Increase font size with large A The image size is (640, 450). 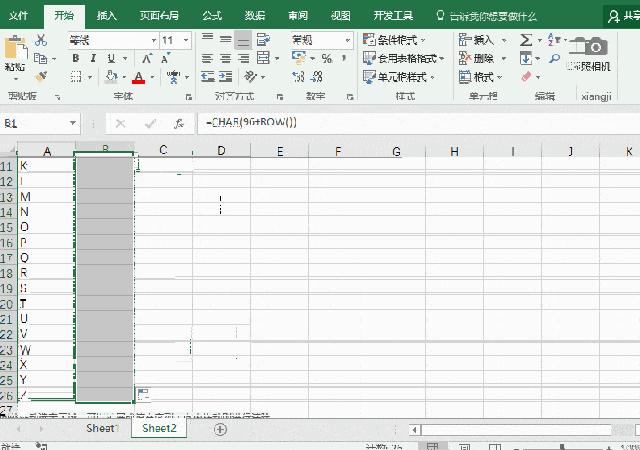(x=147, y=58)
